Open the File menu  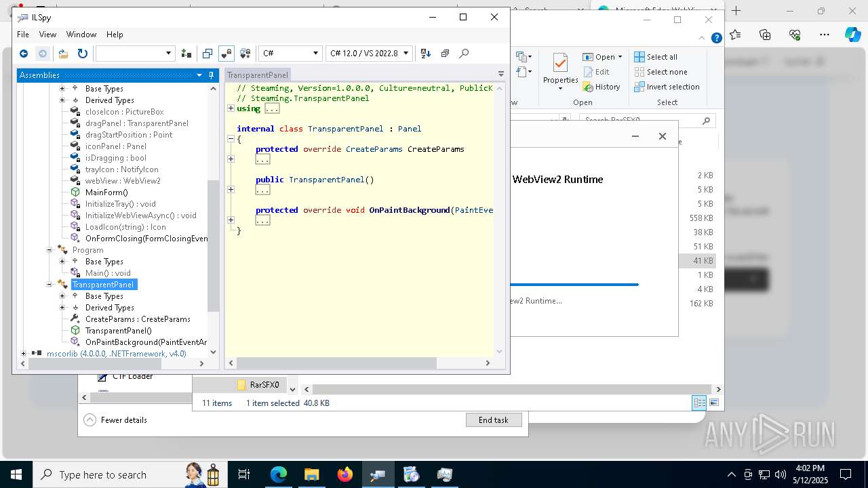(x=22, y=35)
